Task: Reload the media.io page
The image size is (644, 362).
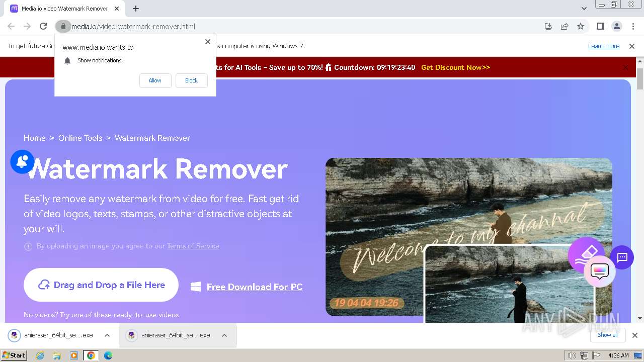Action: point(43,26)
